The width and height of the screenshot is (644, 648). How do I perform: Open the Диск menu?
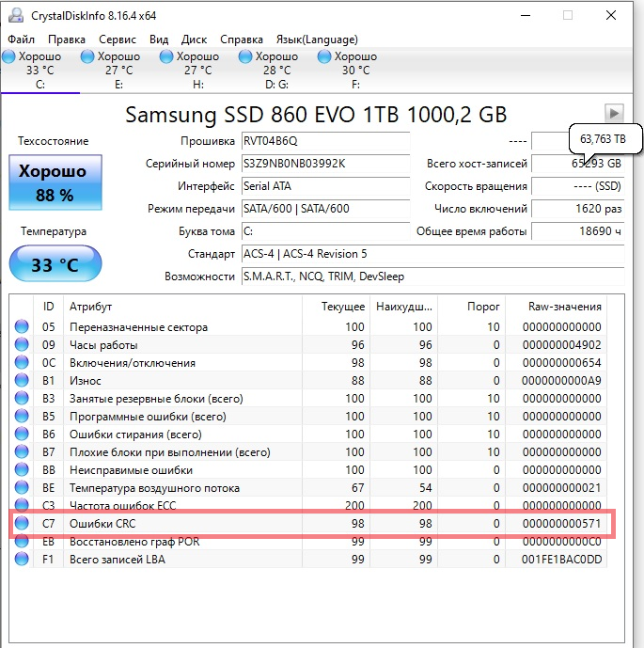pos(194,40)
